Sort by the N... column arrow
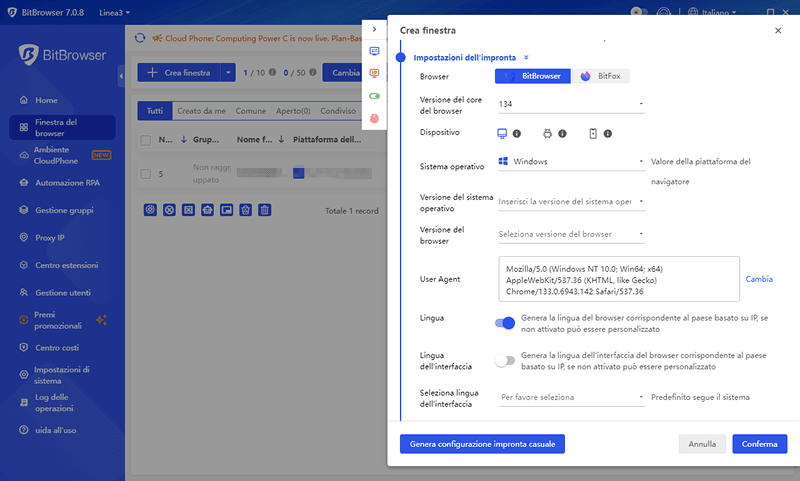This screenshot has height=481, width=800. point(184,139)
